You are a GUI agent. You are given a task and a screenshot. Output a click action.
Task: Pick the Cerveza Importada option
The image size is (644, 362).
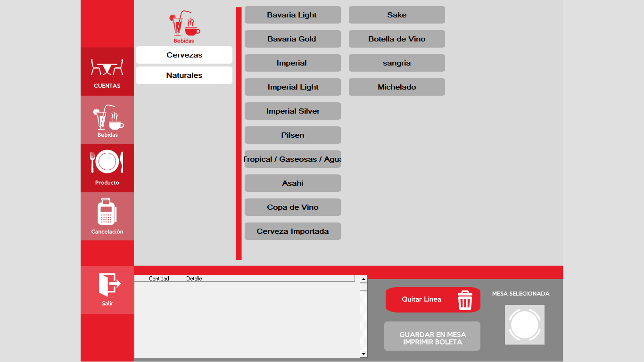[292, 231]
